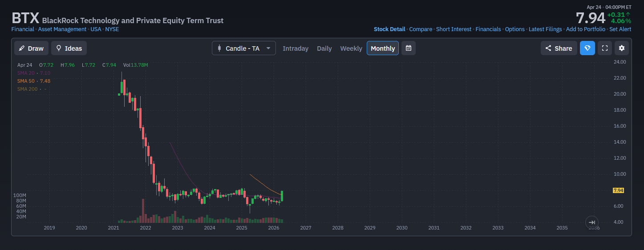This screenshot has width=644, height=250.
Task: Click the SMA 200 indicator label
Action: (28, 89)
